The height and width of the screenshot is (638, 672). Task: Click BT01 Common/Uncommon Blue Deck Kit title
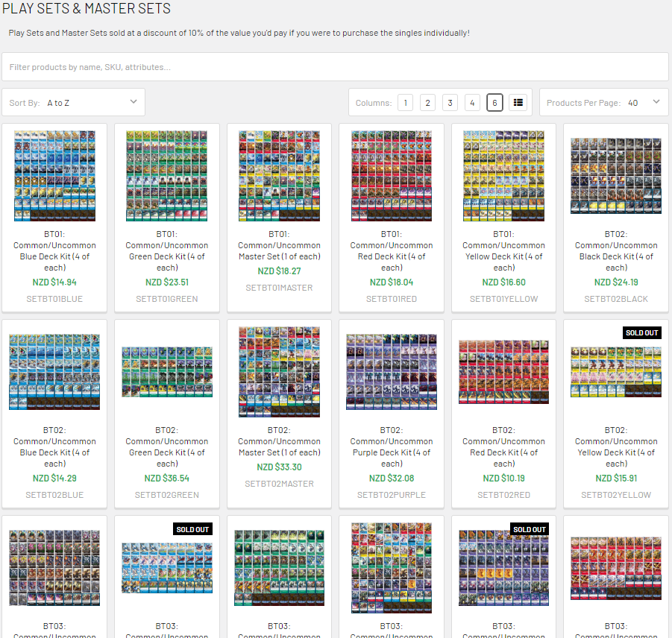[x=54, y=251]
